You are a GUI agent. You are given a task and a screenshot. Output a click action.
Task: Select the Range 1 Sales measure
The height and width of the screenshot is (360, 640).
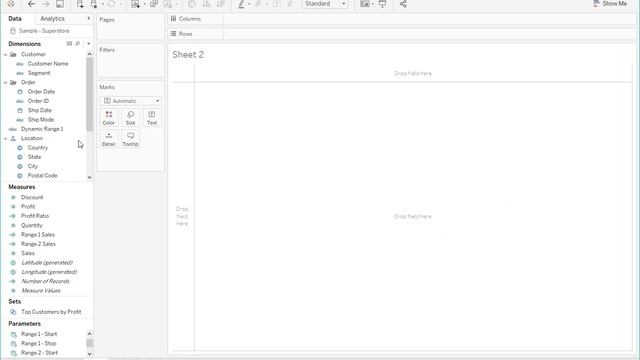tap(38, 235)
